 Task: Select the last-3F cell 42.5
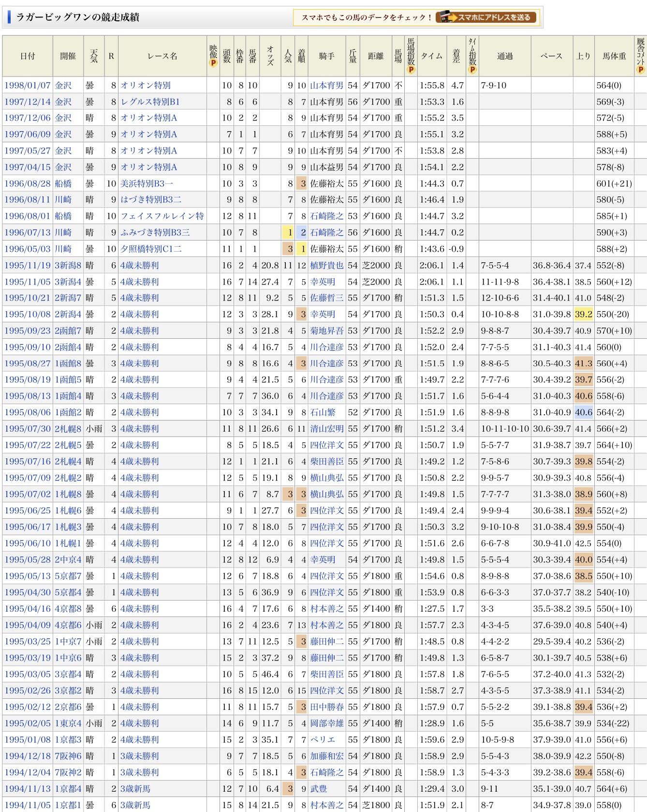click(584, 543)
